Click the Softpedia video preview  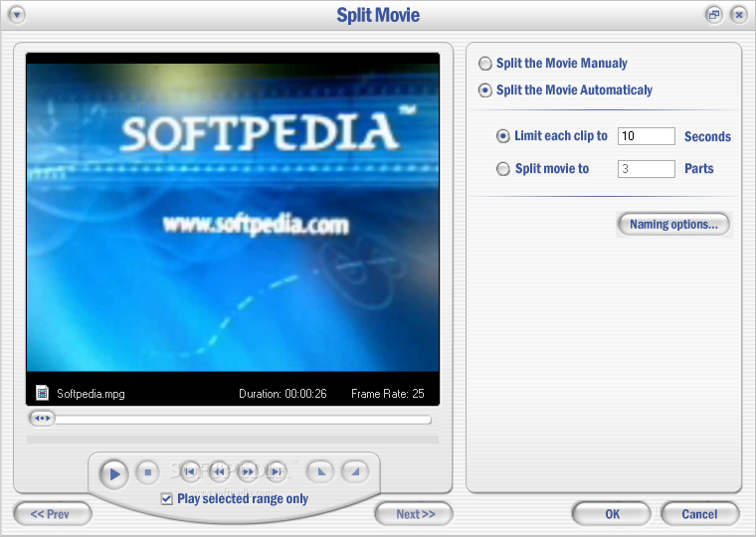click(233, 218)
